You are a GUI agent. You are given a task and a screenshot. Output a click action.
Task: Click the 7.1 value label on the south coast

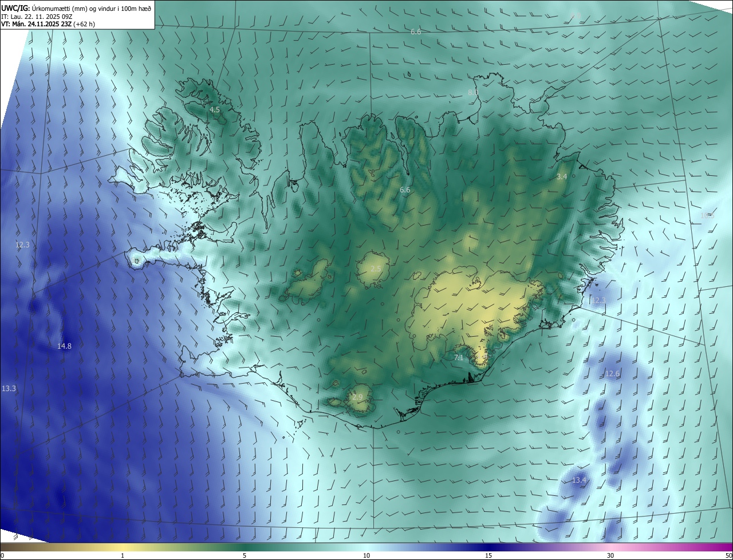click(458, 358)
